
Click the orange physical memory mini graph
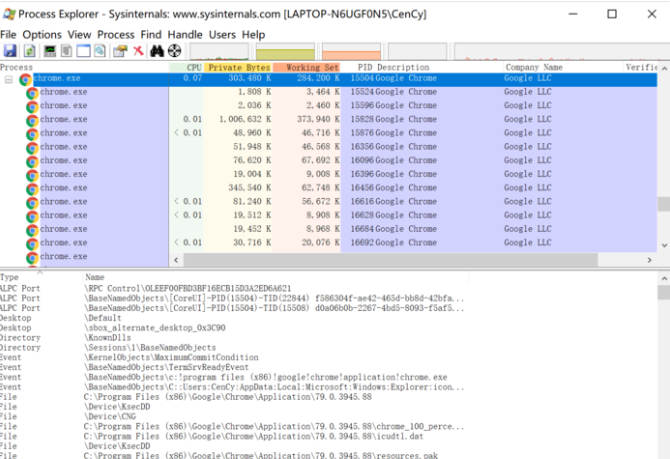351,51
